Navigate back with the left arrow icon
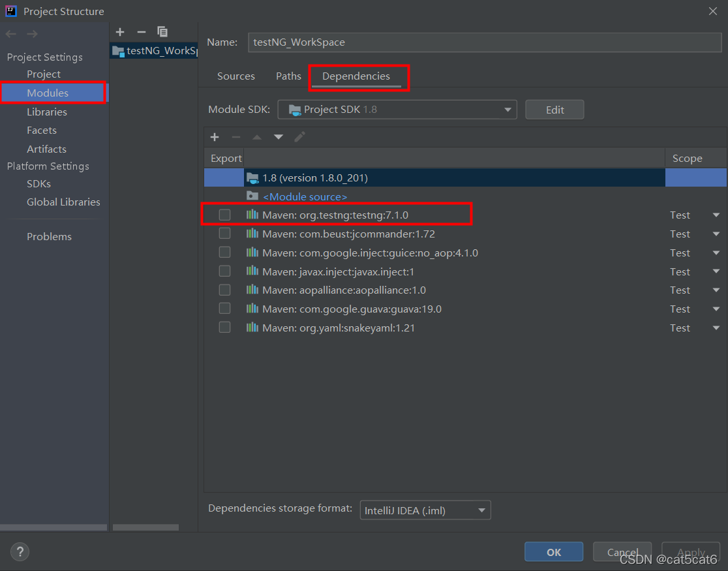 pos(11,34)
